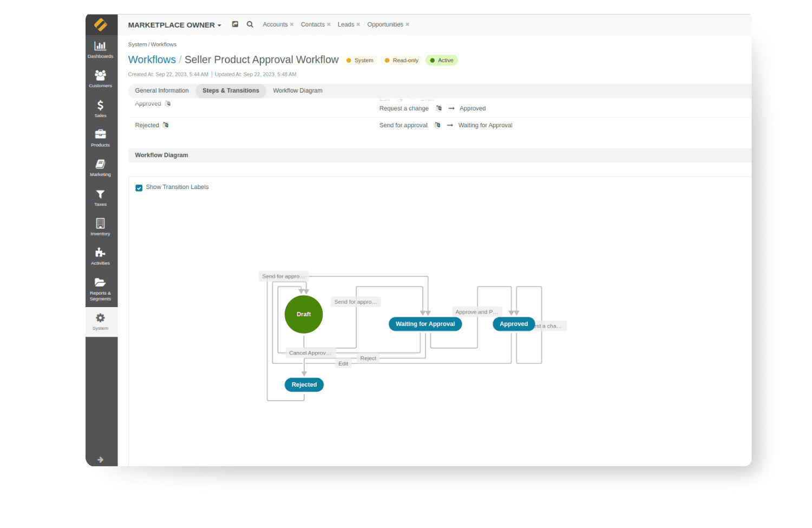The height and width of the screenshot is (528, 812).
Task: Select the Taxes funnel icon
Action: [100, 196]
